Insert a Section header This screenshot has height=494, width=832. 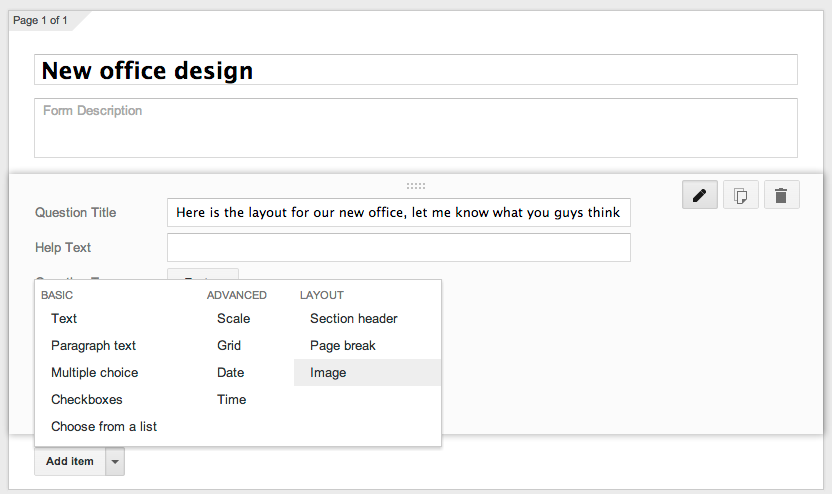click(354, 318)
